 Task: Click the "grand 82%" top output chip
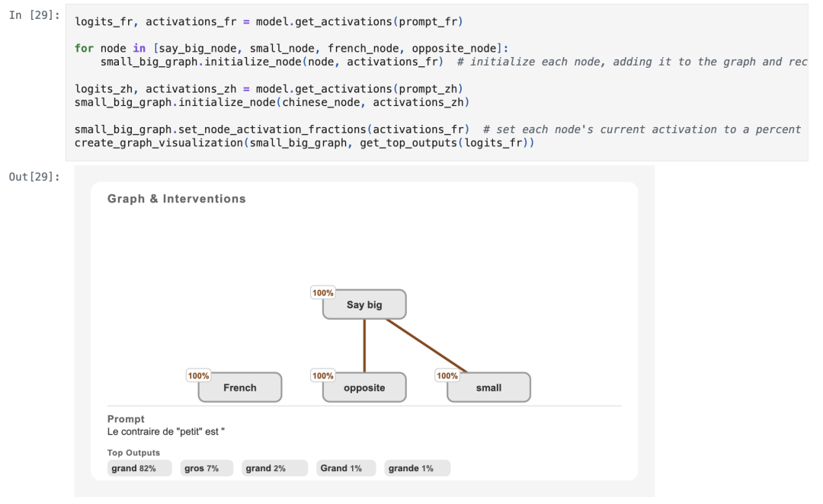pos(139,468)
